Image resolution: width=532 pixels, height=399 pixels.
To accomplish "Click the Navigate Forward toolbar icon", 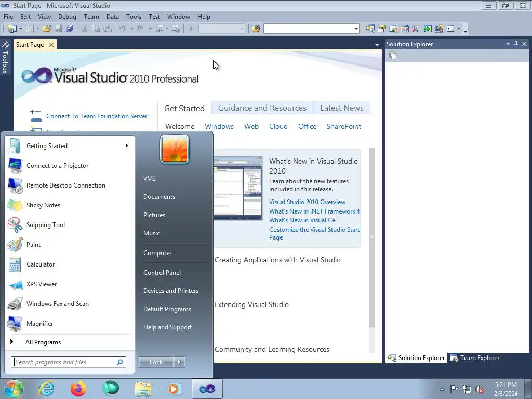I will [176, 29].
